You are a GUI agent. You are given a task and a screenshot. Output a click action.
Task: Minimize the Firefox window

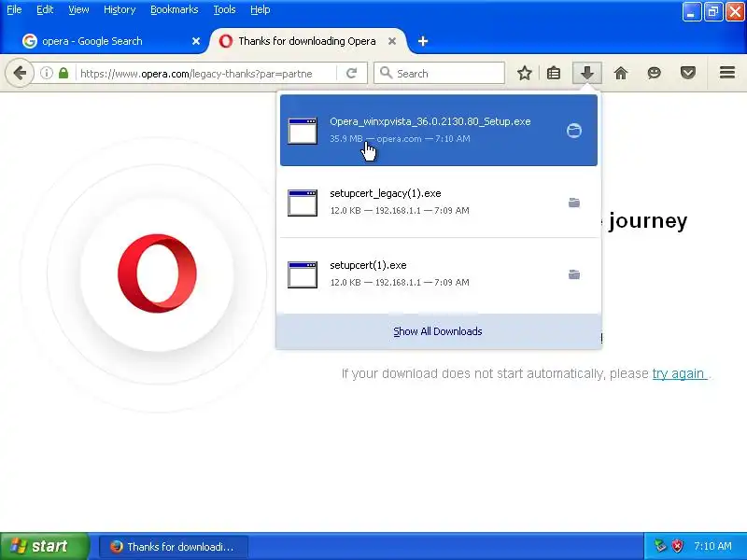tap(692, 11)
